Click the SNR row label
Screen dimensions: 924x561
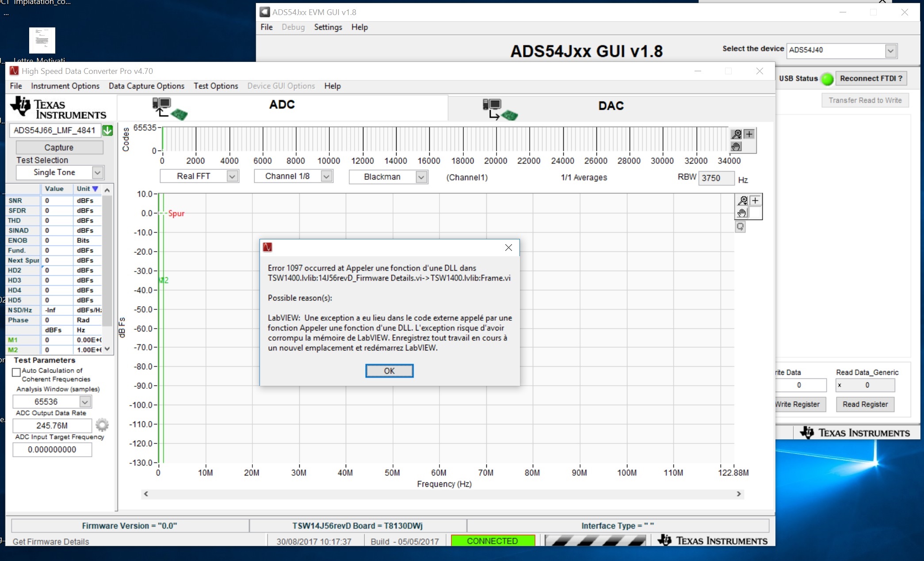point(15,200)
